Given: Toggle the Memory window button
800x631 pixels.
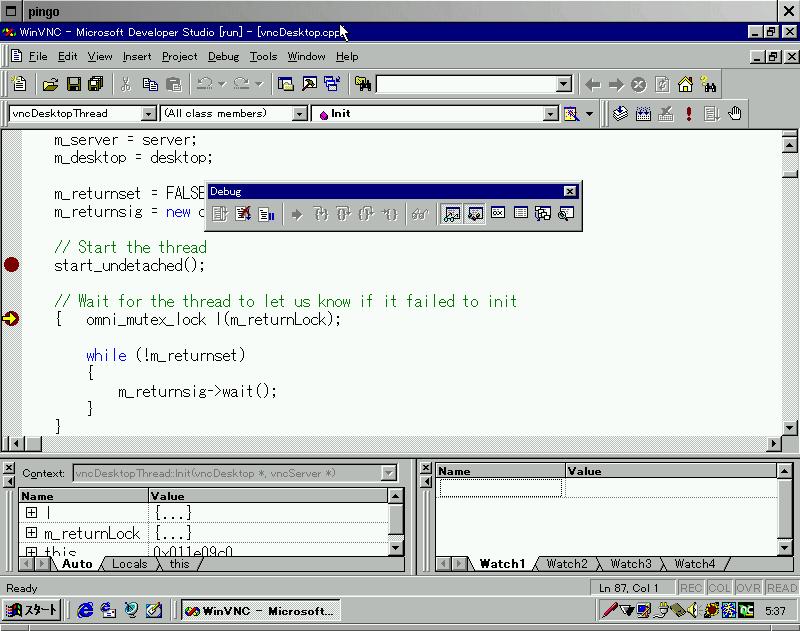Looking at the screenshot, I should [520, 213].
